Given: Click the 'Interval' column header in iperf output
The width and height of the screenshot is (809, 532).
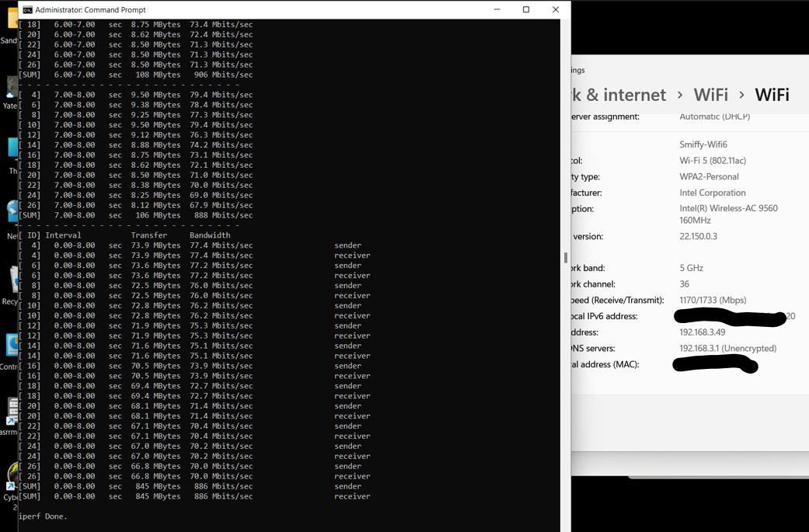Looking at the screenshot, I should point(63,235).
